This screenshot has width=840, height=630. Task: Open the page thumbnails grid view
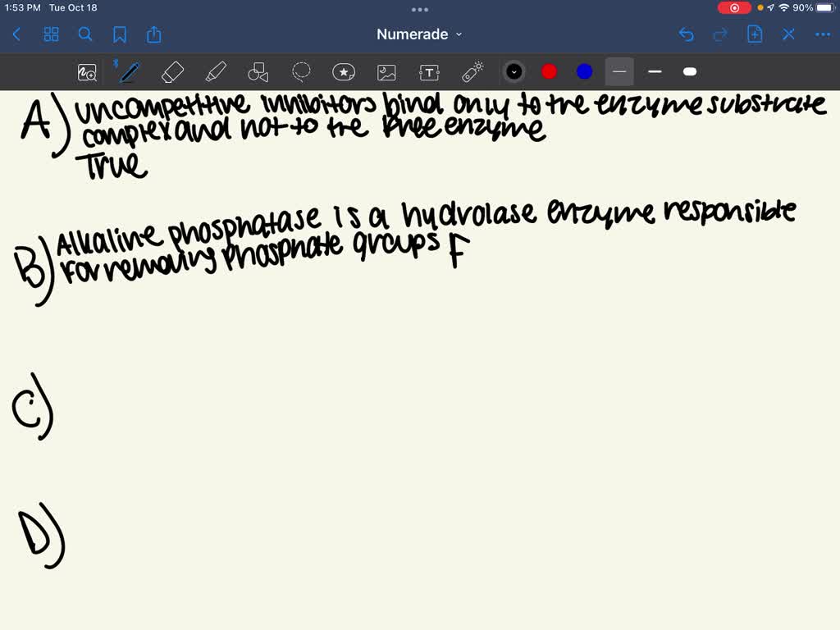point(51,34)
